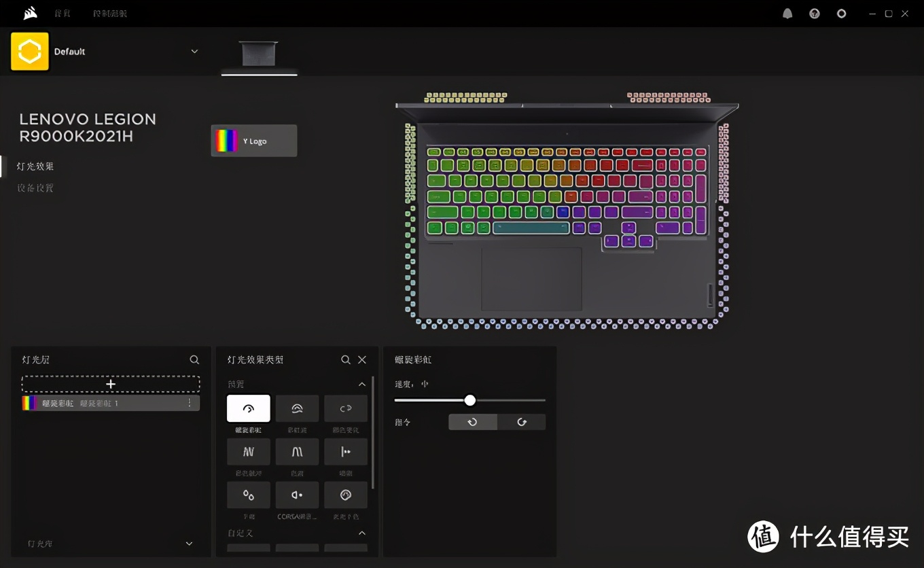Search in the lighting layers panel
Screen dimensions: 924x568
click(194, 359)
